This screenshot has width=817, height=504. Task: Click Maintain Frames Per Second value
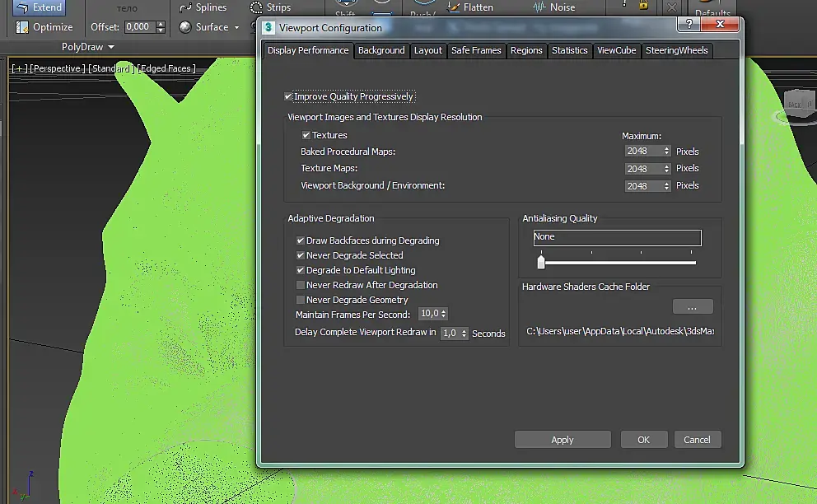click(429, 314)
